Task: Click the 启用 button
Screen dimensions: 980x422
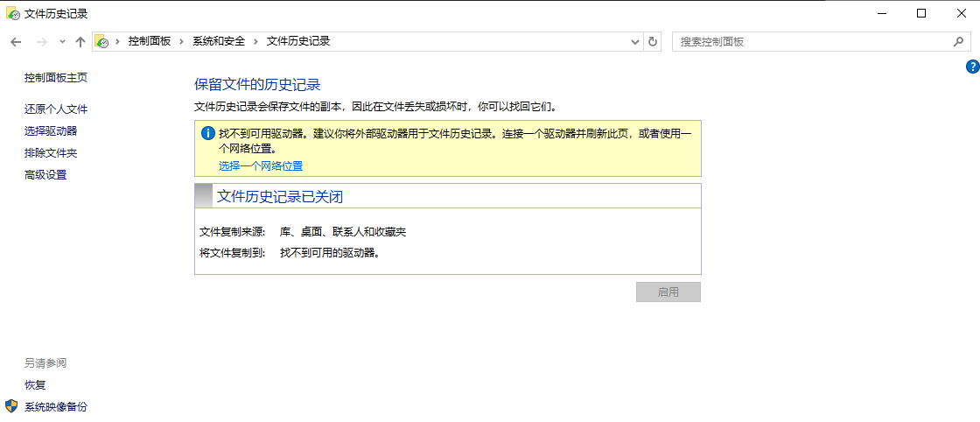Action: coord(668,292)
